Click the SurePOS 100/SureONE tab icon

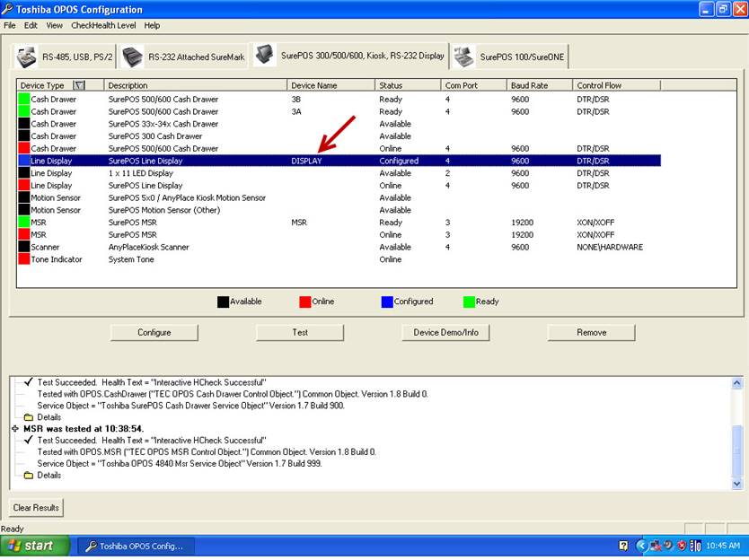click(463, 56)
